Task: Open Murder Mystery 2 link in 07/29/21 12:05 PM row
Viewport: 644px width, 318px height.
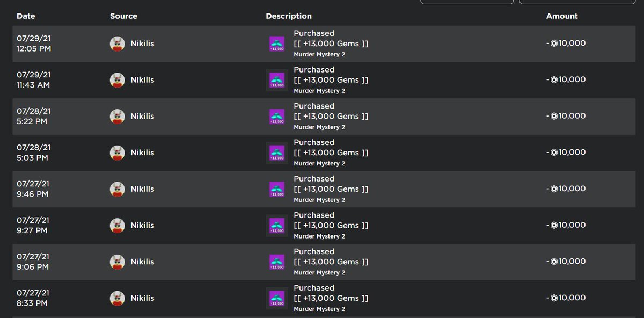Action: tap(319, 55)
